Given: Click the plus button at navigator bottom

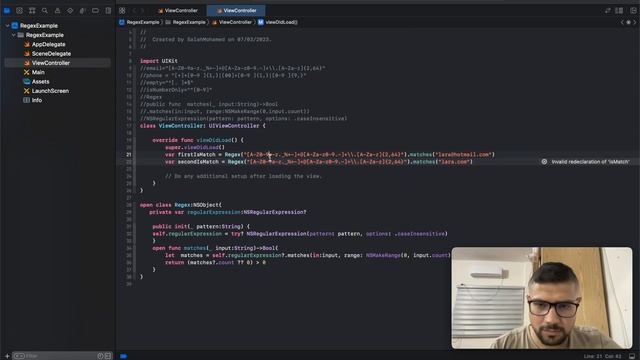Looking at the screenshot, I should pyautogui.click(x=7, y=356).
